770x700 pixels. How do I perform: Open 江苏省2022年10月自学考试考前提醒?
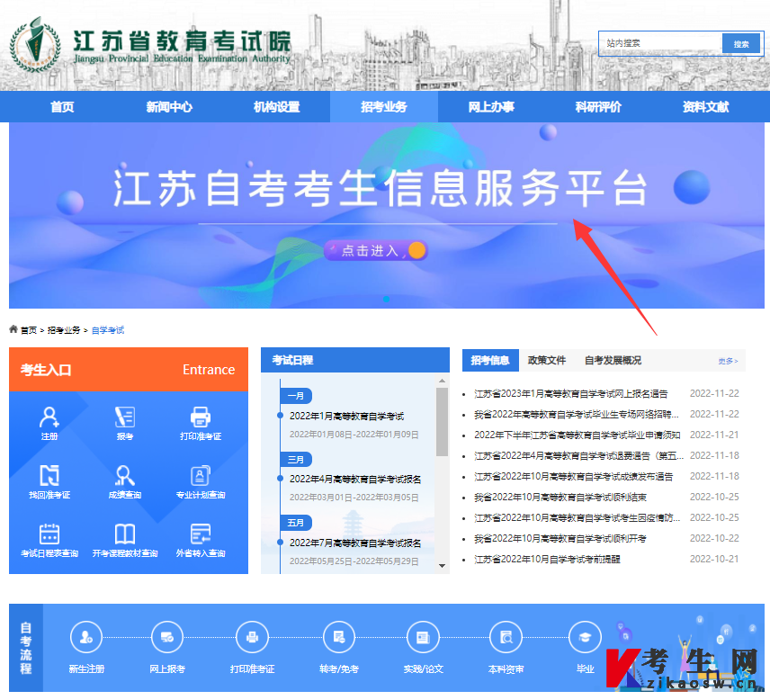pyautogui.click(x=547, y=559)
